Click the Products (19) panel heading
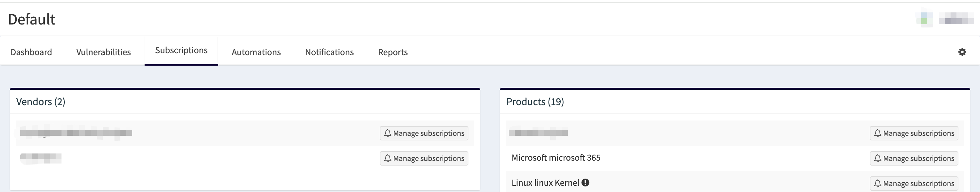This screenshot has height=192, width=980. point(535,102)
